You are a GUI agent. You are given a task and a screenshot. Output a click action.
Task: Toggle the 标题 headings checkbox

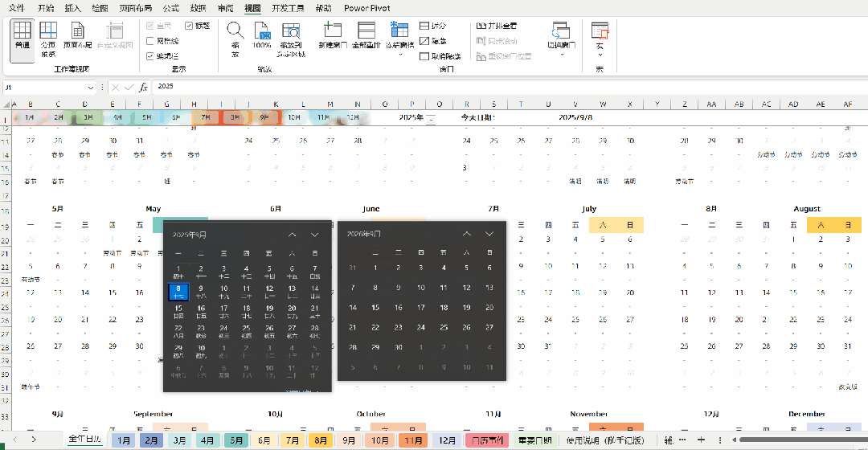[x=197, y=26]
